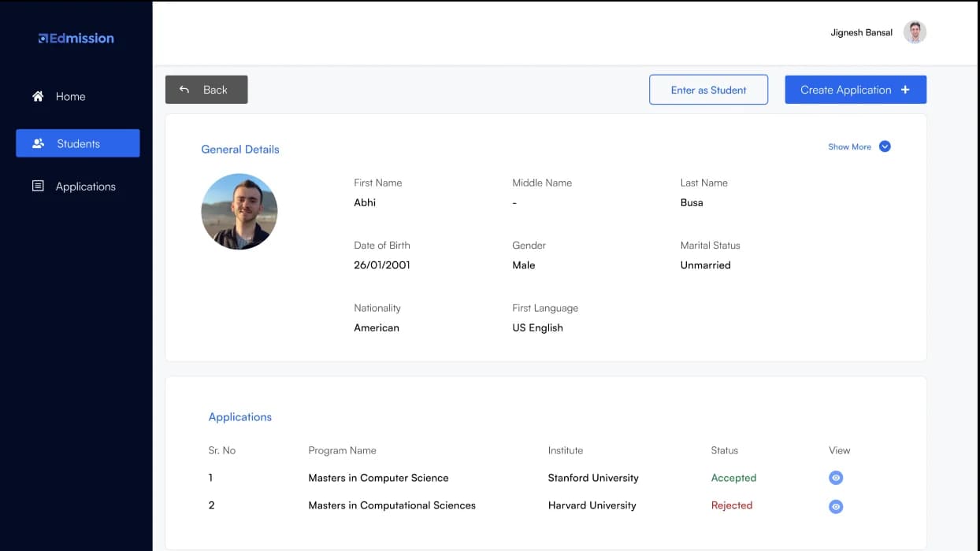This screenshot has width=980, height=551.
Task: Go back using the Back button label
Action: tap(215, 90)
